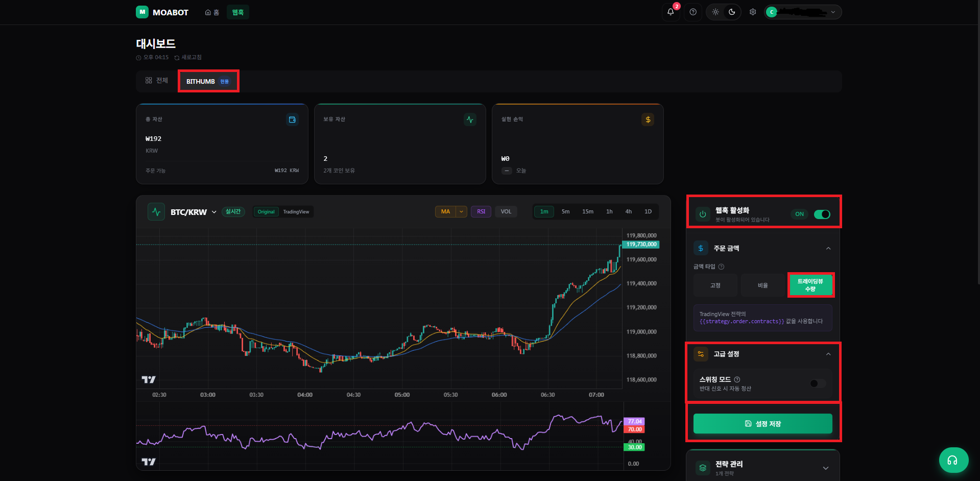
Task: Click the help icon beside 스위칭 모드
Action: [x=737, y=379]
